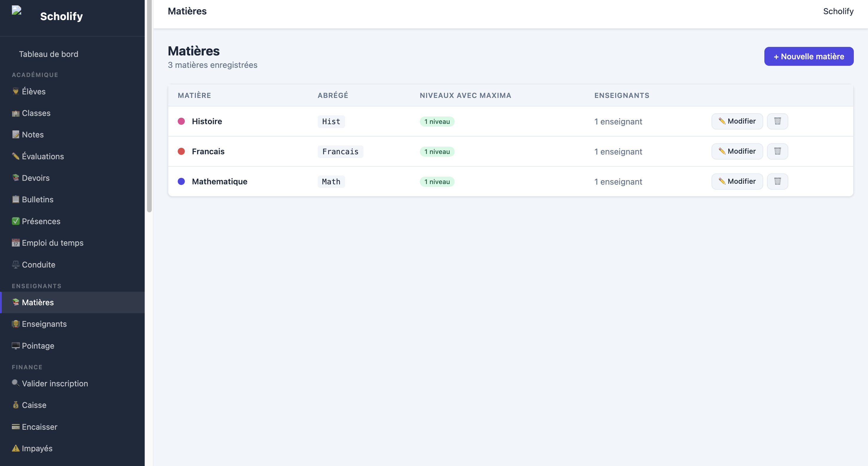Click the Conduite scales icon
This screenshot has width=868, height=466.
pyautogui.click(x=15, y=265)
